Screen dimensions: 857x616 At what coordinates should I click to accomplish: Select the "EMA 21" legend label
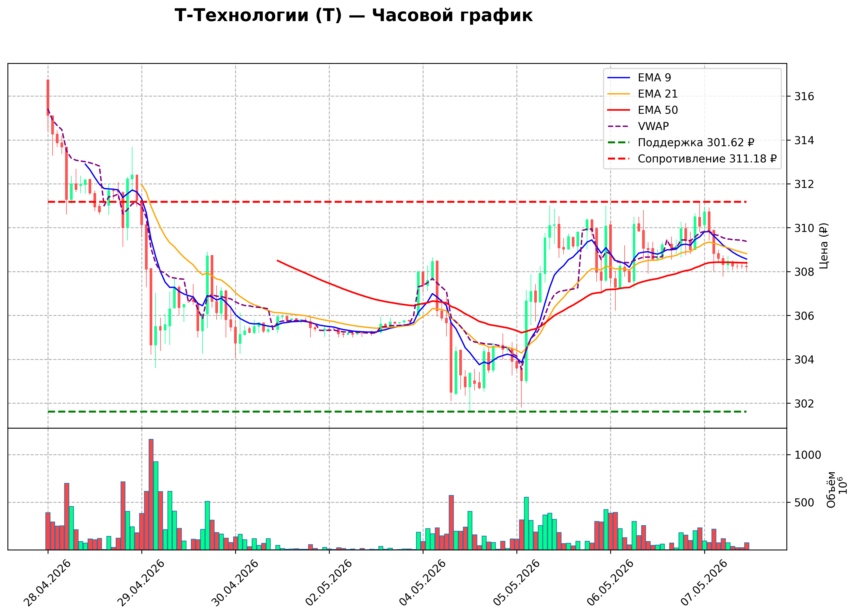658,94
